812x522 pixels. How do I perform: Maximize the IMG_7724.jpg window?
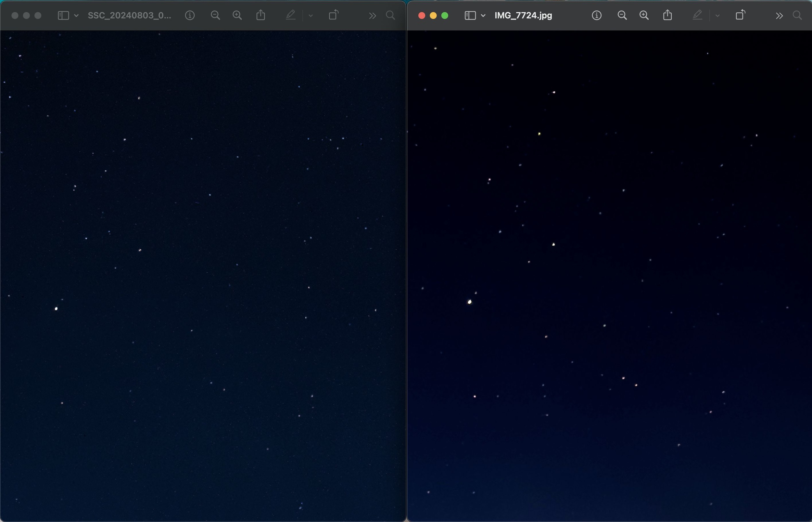click(x=445, y=16)
